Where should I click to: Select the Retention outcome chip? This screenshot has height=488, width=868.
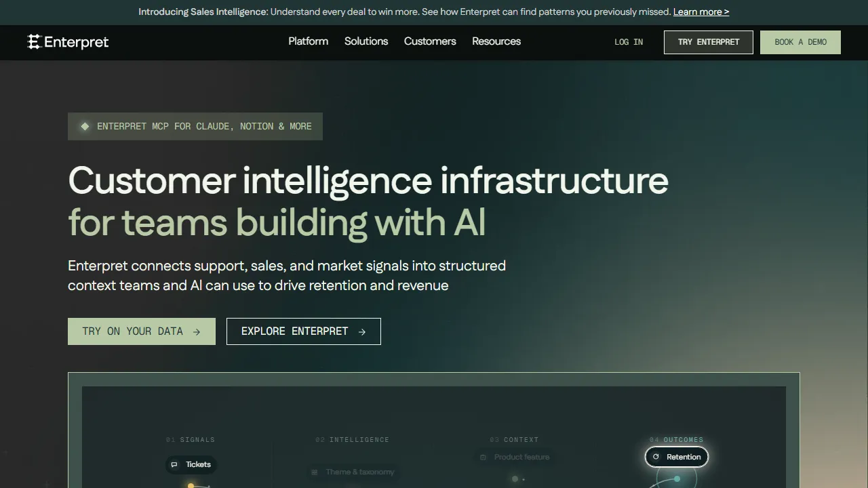[x=677, y=457]
